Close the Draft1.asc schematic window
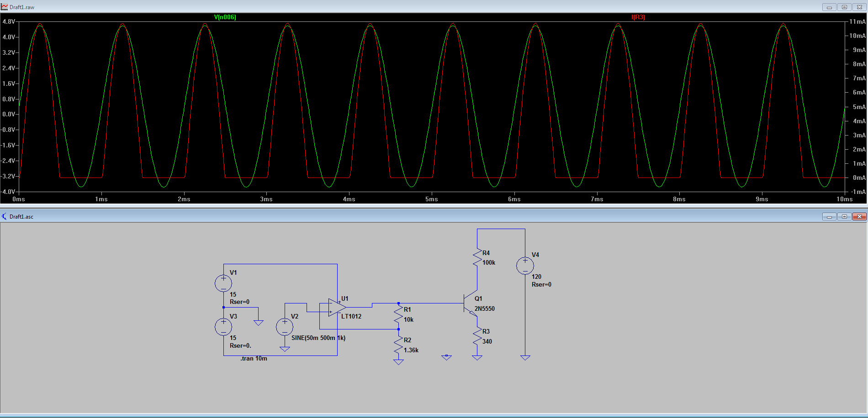The image size is (868, 418). 859,216
